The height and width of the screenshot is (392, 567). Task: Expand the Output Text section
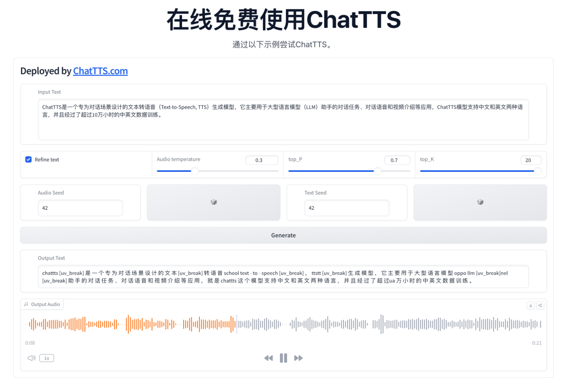(x=283, y=276)
